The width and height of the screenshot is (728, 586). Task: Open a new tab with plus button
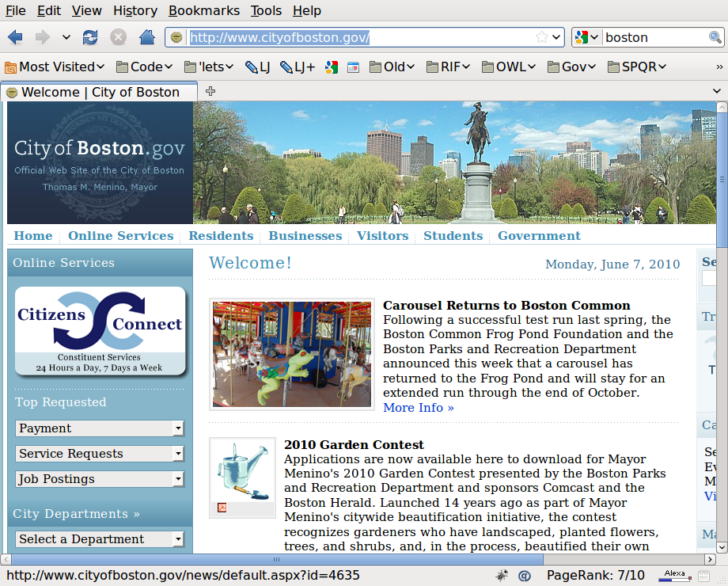coord(210,91)
